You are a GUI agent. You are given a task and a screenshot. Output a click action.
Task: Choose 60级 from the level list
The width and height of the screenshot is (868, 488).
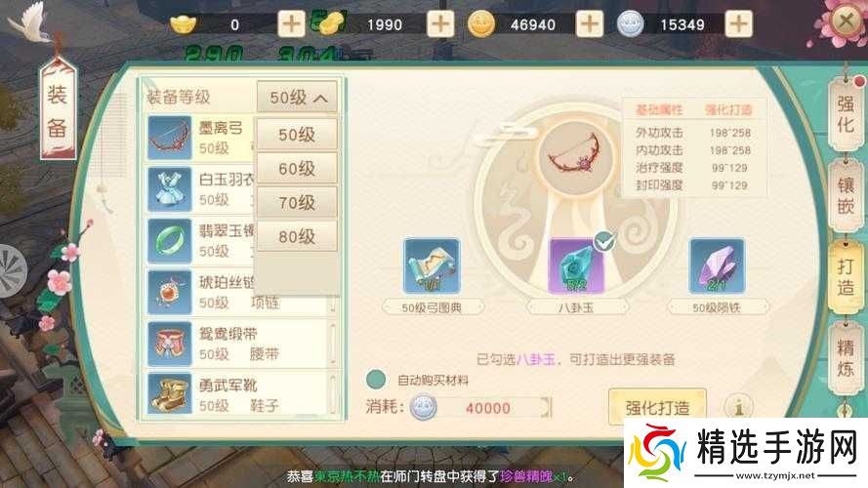297,168
